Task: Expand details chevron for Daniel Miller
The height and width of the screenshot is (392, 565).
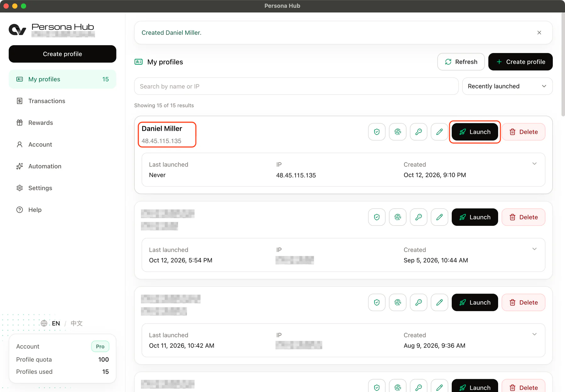Action: (x=534, y=164)
